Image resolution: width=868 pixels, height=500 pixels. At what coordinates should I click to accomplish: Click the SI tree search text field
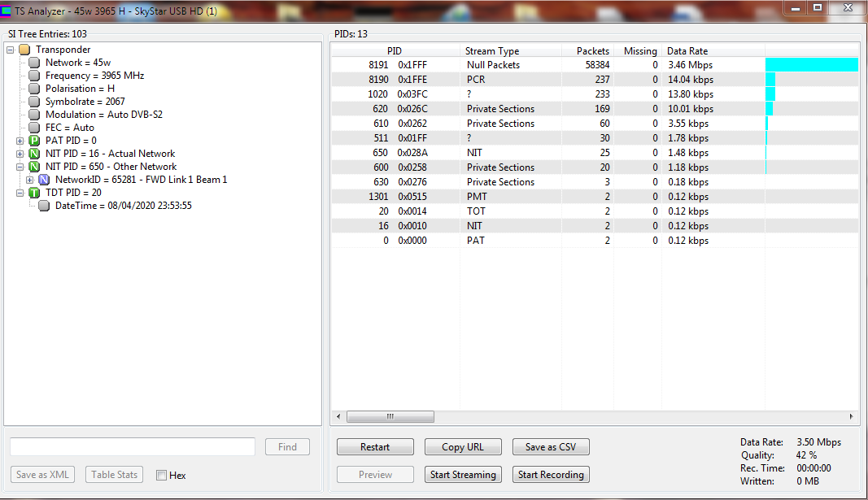pos(133,447)
